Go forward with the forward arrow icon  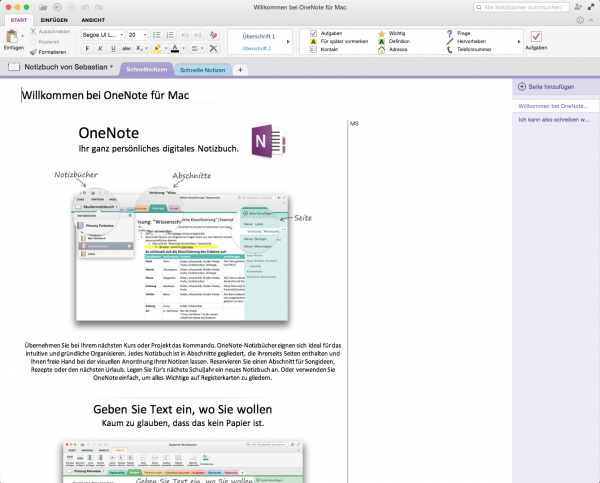pos(71,7)
